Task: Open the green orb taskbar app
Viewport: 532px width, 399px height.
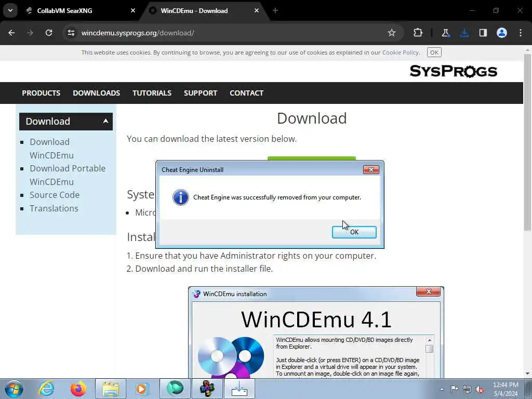Action: click(x=175, y=389)
